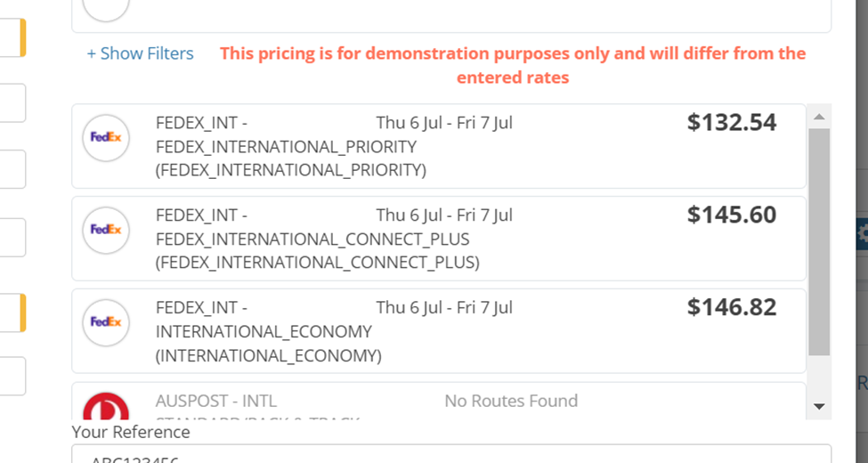The image size is (868, 463).
Task: Click the FedEx logo for International Economy
Action: click(x=106, y=322)
